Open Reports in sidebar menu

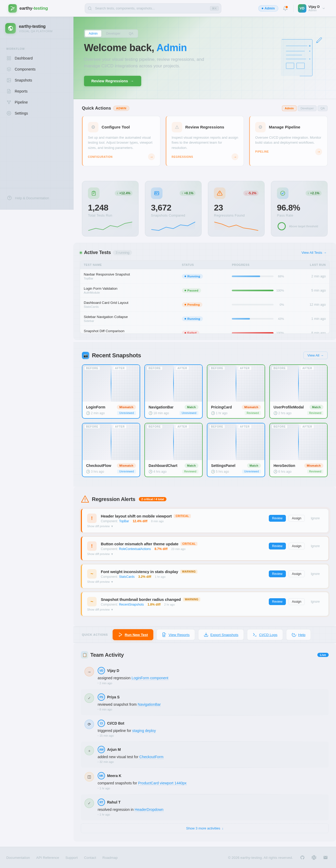coord(36,91)
